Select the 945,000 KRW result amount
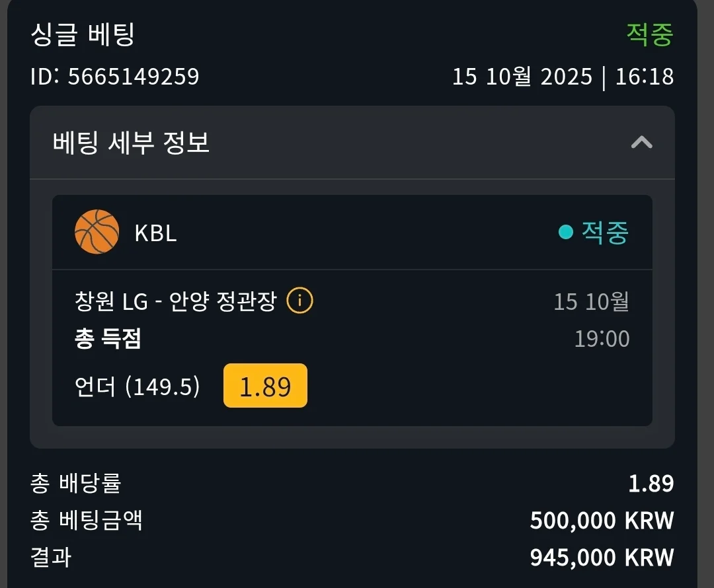This screenshot has width=714, height=588. 602,557
